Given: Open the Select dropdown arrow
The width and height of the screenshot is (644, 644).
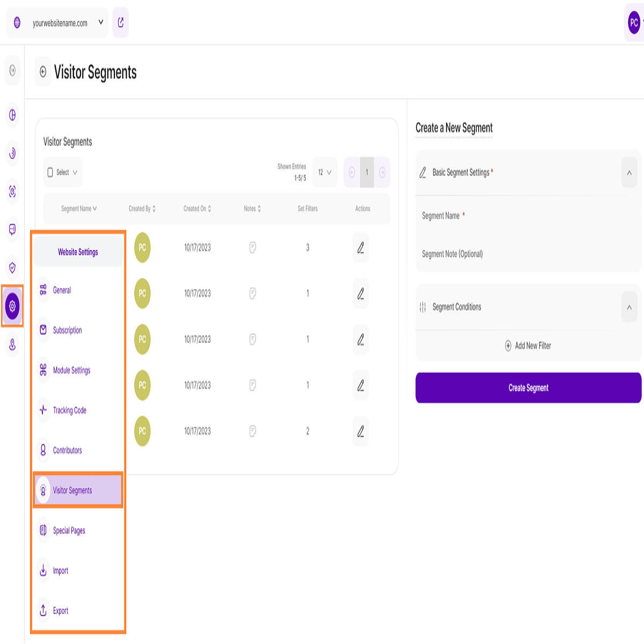Looking at the screenshot, I should click(75, 172).
